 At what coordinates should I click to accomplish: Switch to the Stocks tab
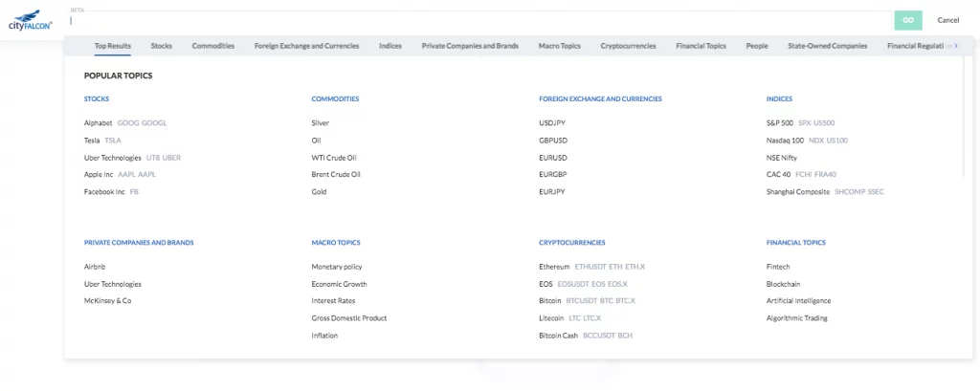point(161,46)
